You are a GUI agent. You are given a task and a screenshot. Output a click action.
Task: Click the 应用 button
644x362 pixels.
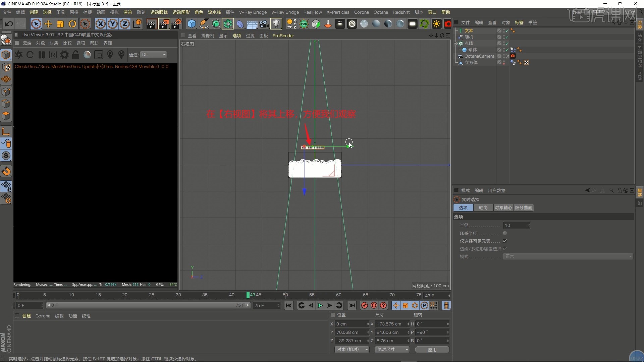point(432,349)
